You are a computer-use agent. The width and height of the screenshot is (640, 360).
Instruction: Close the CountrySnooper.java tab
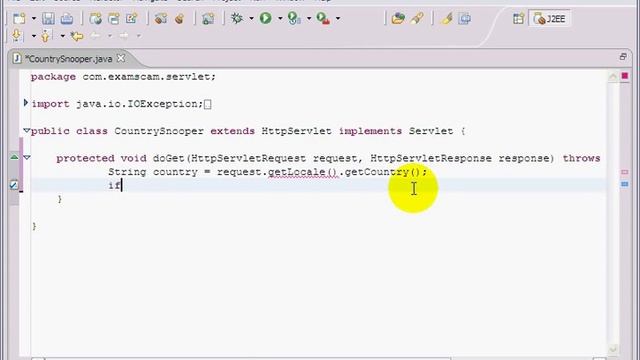click(x=121, y=58)
